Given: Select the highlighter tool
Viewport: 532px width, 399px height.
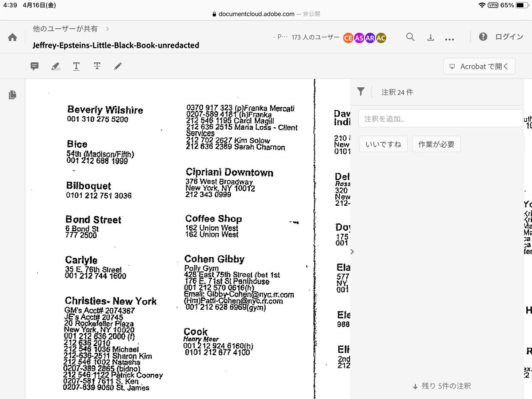Looking at the screenshot, I should coord(55,66).
